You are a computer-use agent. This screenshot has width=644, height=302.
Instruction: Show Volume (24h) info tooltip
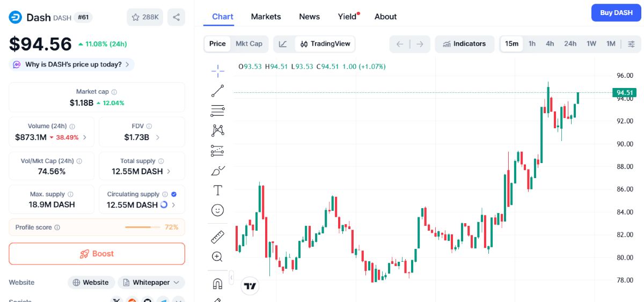coord(72,127)
